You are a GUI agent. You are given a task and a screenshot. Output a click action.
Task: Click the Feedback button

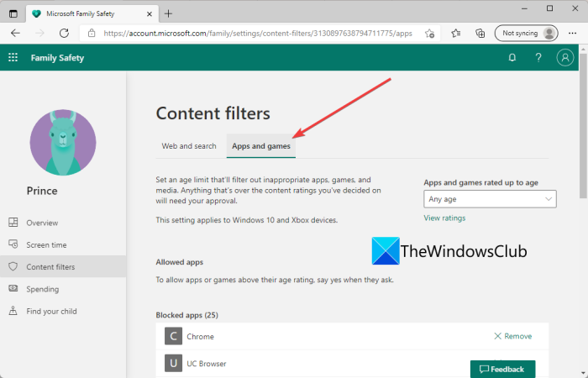[502, 369]
